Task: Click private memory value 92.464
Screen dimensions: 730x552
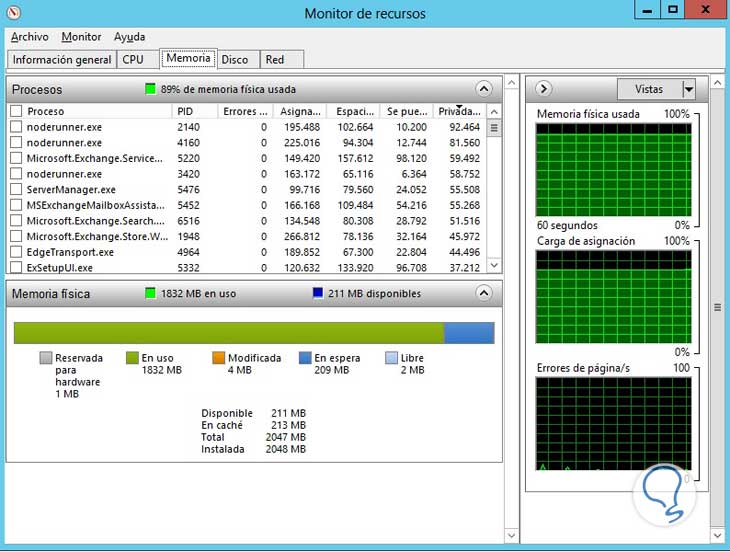Action: click(464, 127)
